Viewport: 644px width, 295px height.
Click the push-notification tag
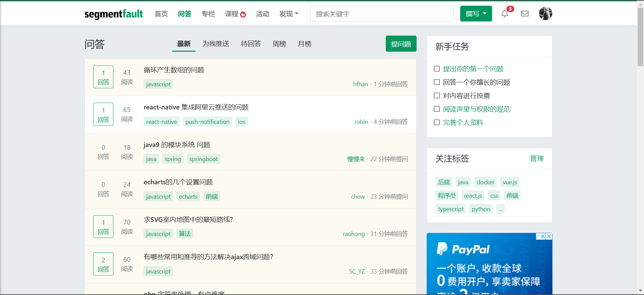207,122
